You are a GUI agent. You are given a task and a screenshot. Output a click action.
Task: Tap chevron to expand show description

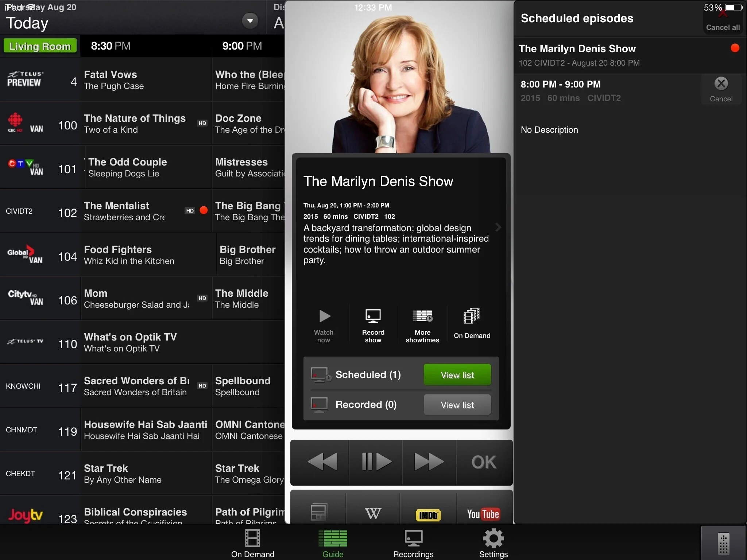point(498,227)
